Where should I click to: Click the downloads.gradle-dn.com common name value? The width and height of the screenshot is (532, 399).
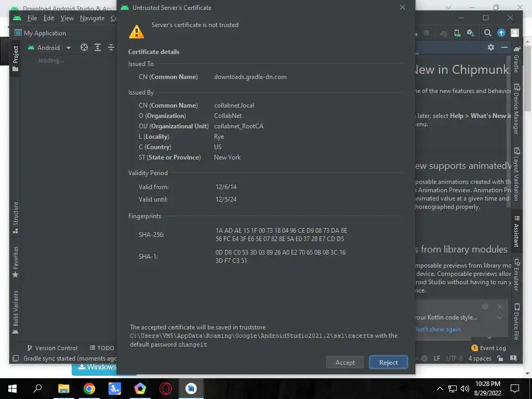click(250, 77)
